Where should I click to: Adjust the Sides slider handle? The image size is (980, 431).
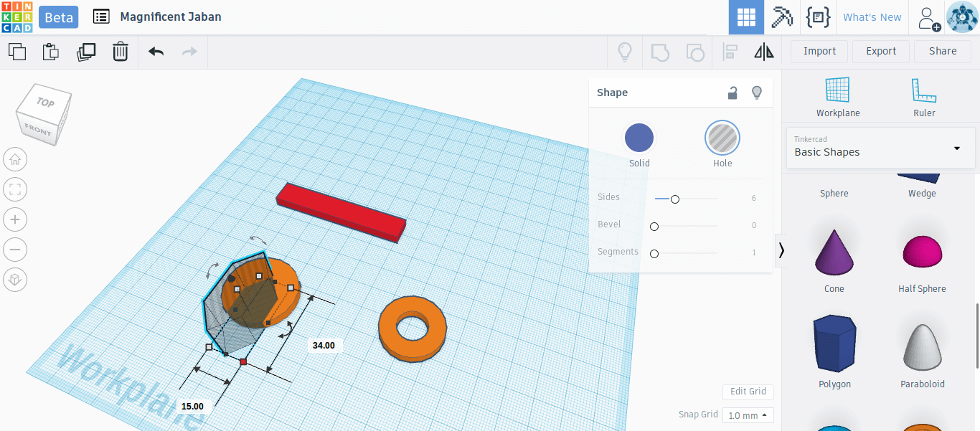pos(674,199)
